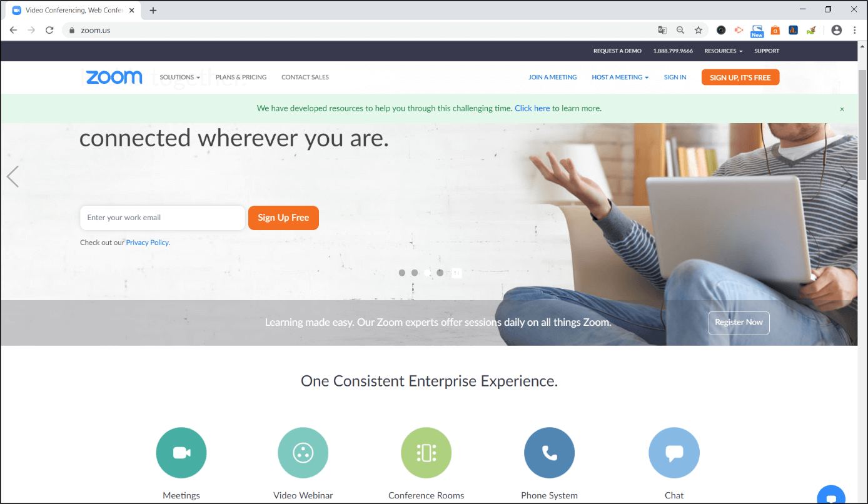Click the Meetings camera icon

pos(181,453)
